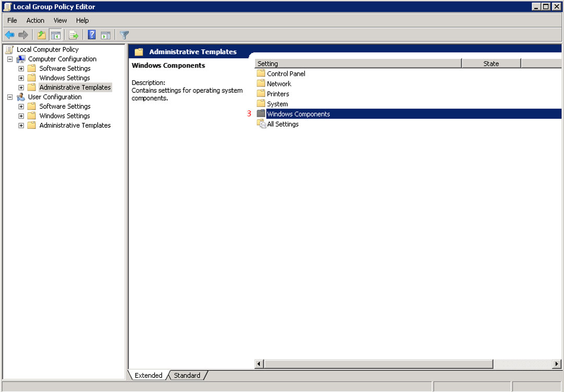Screen dimensions: 564x392
Task: Open Help via blue question mark icon
Action: (x=92, y=35)
